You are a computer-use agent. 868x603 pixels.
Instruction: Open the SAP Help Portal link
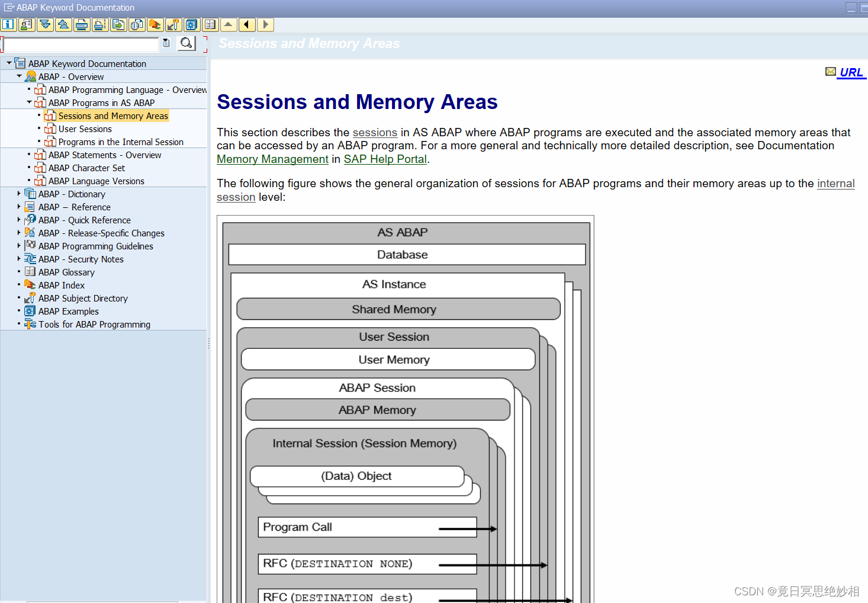pyautogui.click(x=385, y=159)
